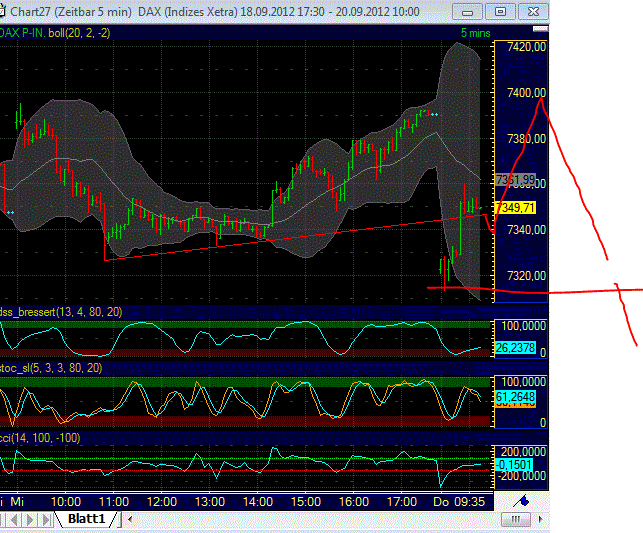Click the 12:00 time axis label

(162, 502)
